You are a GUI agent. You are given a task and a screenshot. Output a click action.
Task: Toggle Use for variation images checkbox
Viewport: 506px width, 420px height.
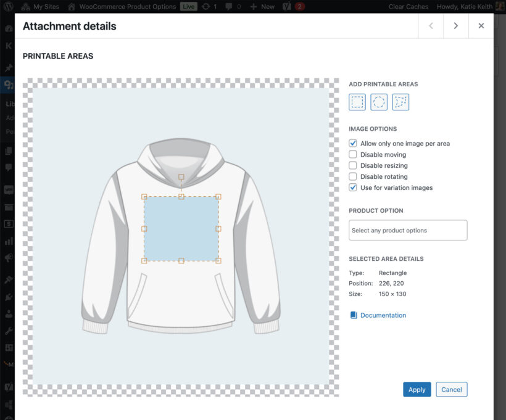[353, 187]
